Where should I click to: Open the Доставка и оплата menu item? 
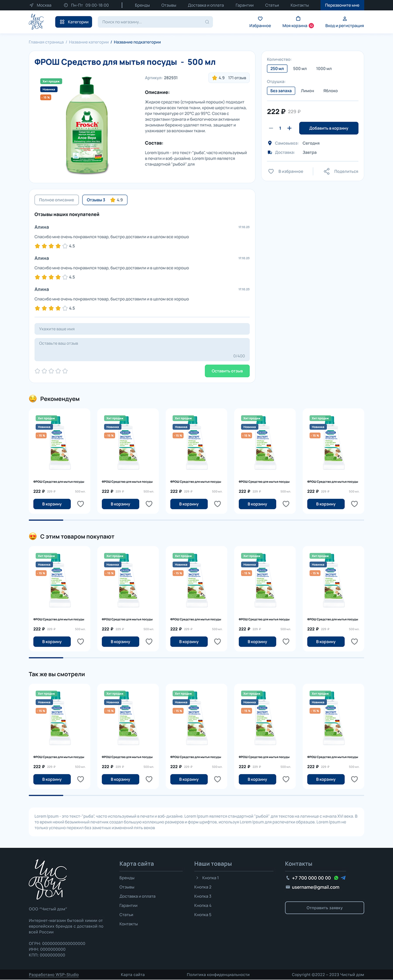[x=206, y=5]
